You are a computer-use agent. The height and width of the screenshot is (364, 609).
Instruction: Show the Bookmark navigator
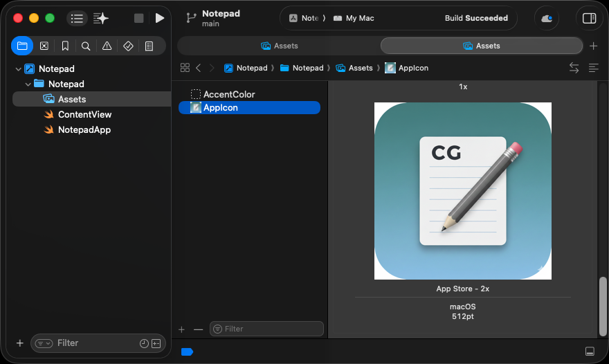[65, 46]
